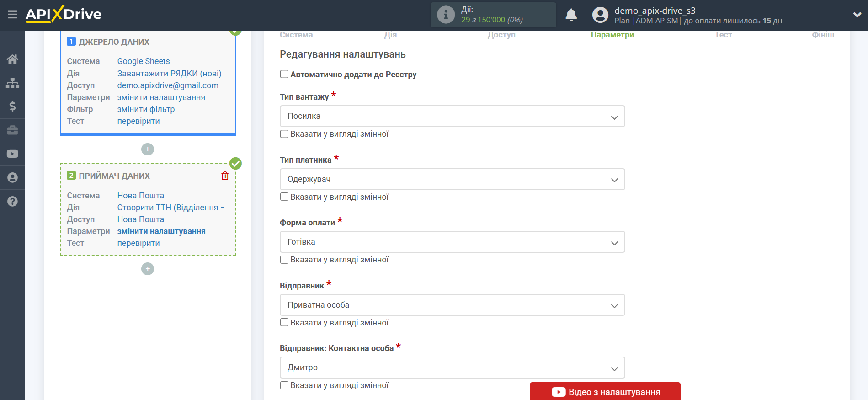868x400 pixels.
Task: Click the source block number 1 badge
Action: point(71,42)
